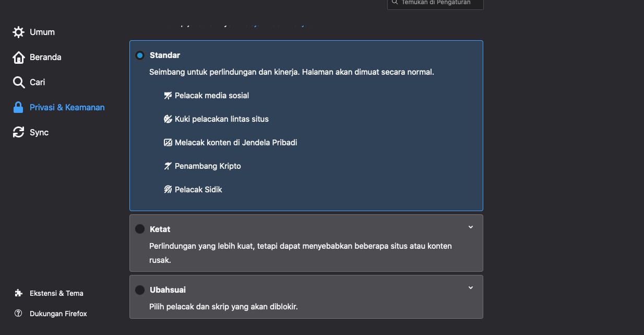
Task: Click the Pelacak media sosial icon
Action: 168,96
